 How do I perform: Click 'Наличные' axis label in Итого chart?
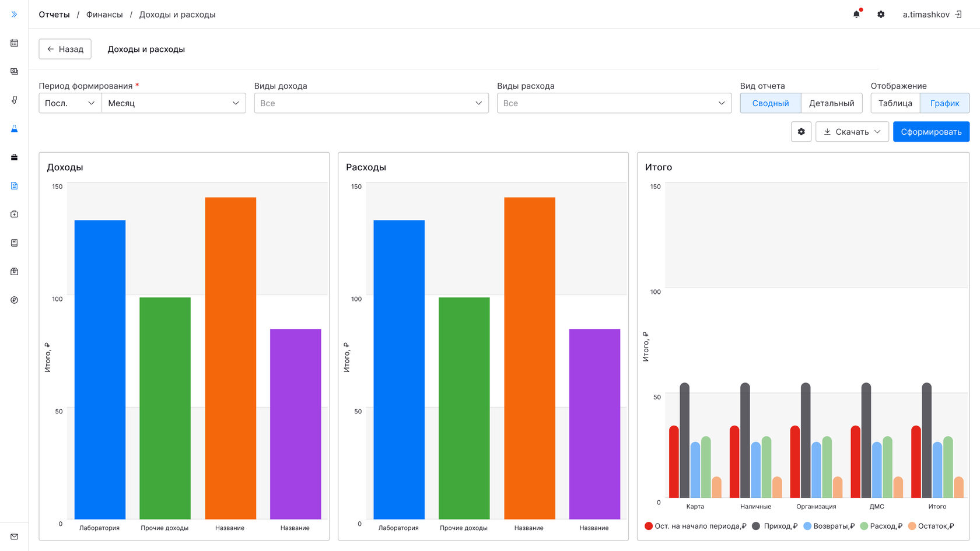coord(755,507)
